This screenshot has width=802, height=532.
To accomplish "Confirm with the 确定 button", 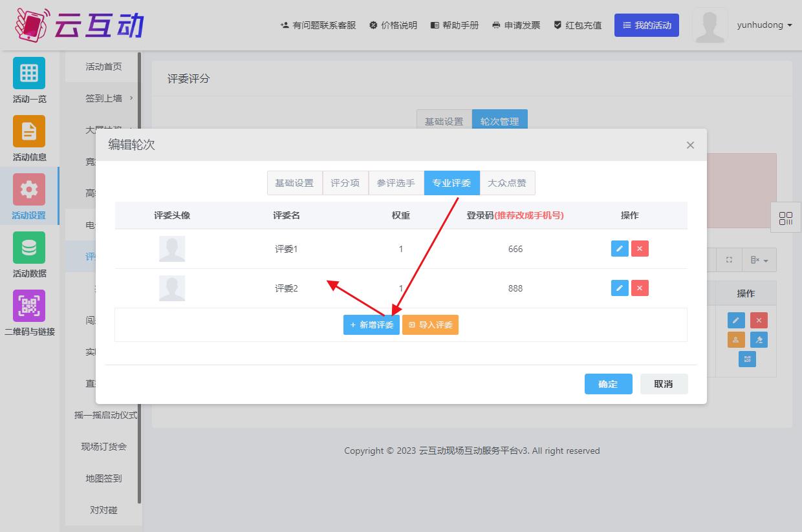I will [x=608, y=384].
